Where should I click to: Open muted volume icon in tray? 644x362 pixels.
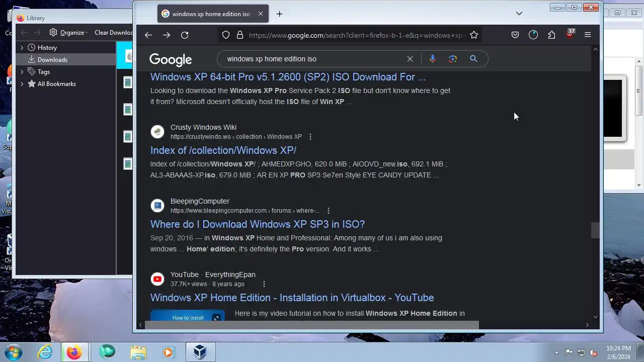coord(593,352)
